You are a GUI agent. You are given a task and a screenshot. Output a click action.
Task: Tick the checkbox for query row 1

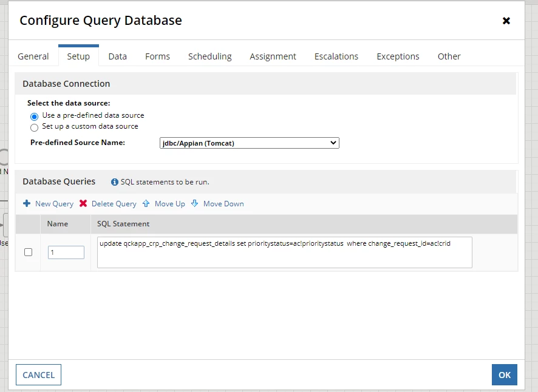[x=28, y=252]
